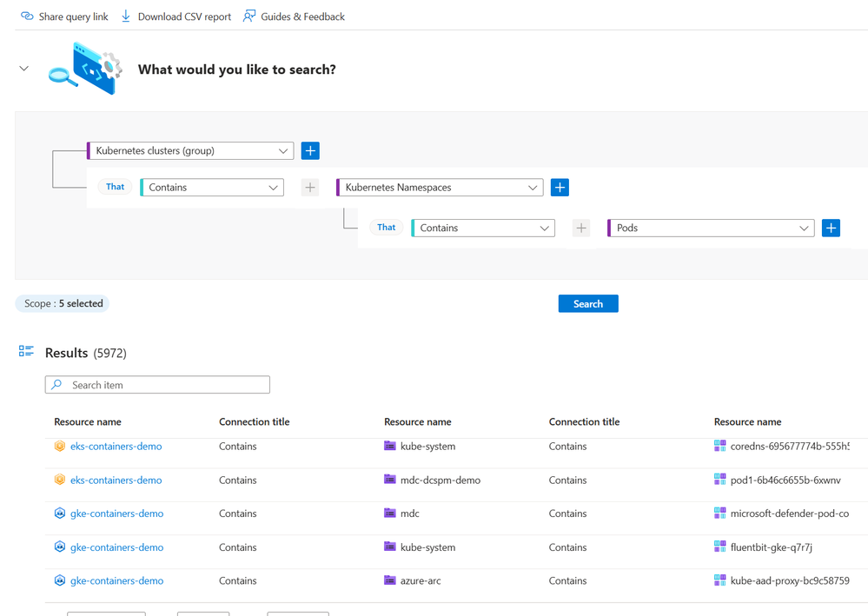The width and height of the screenshot is (868, 616).
Task: Click namespace icon in fluentbit row
Action: click(x=390, y=546)
